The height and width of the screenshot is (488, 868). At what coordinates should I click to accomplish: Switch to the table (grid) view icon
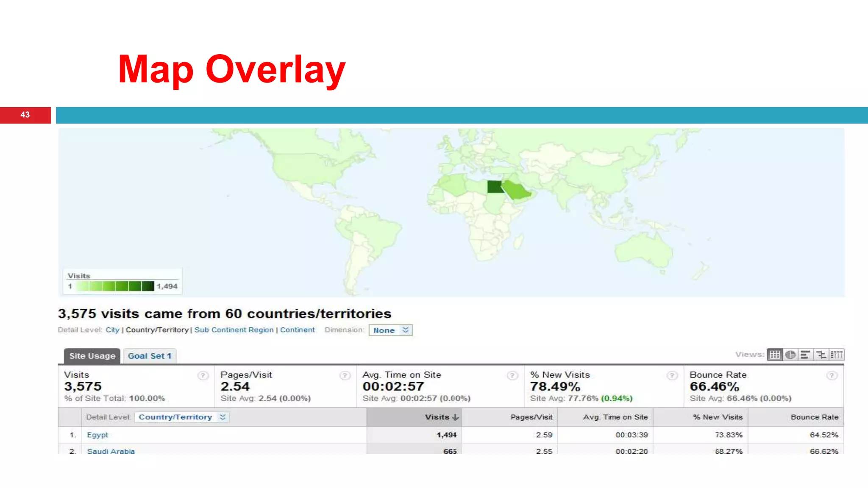(x=775, y=355)
